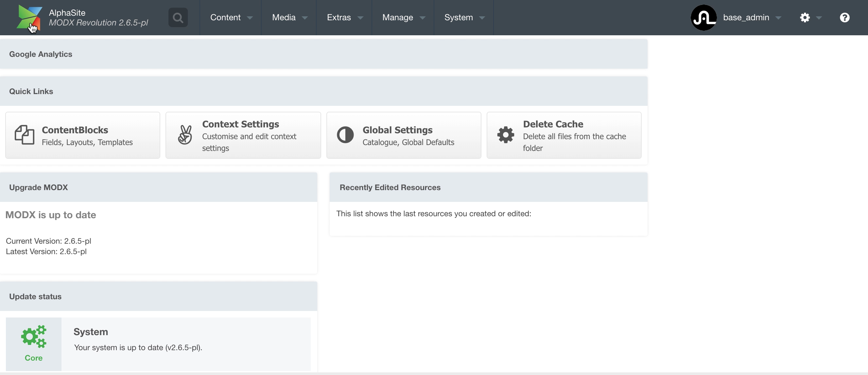Click the Recently Edited Resources panel header
Image resolution: width=868 pixels, height=375 pixels.
click(x=390, y=187)
